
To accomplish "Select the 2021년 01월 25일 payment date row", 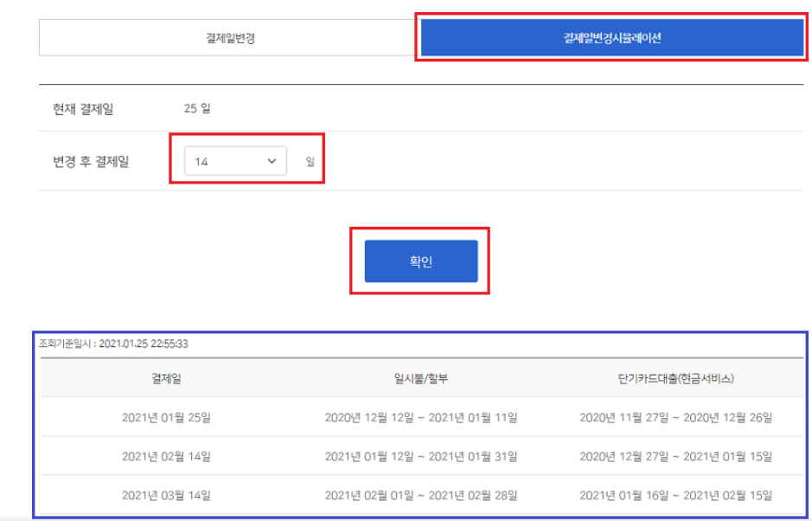I will click(169, 417).
